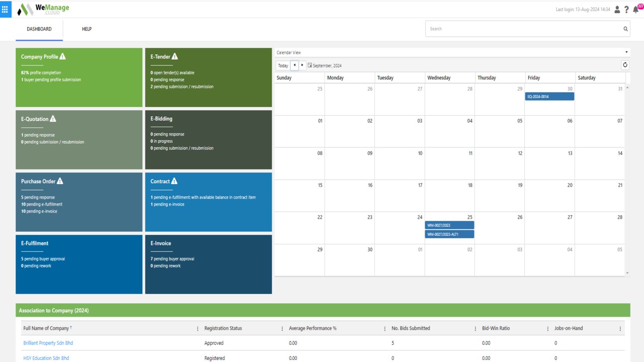This screenshot has height=362, width=644.
Task: Go to next month arrow
Action: (302, 65)
